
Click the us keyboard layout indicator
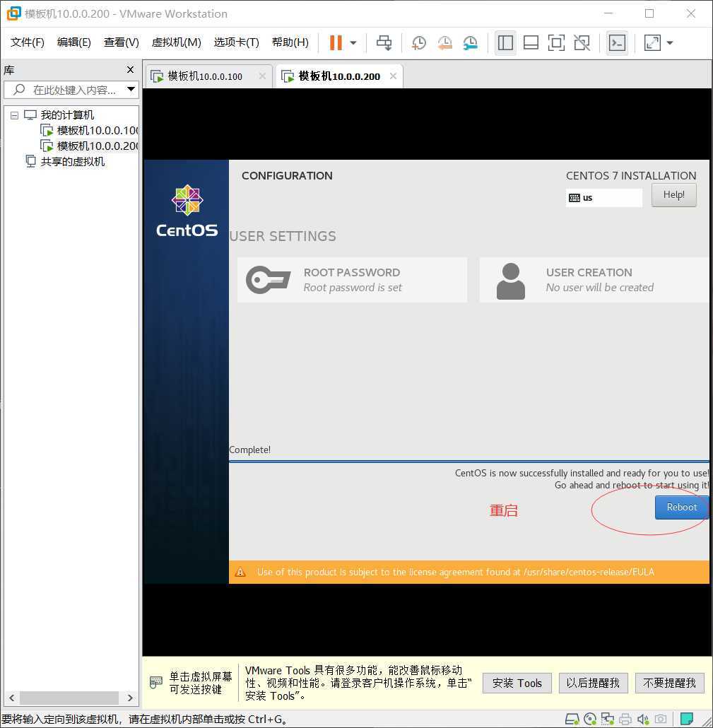pyautogui.click(x=604, y=198)
